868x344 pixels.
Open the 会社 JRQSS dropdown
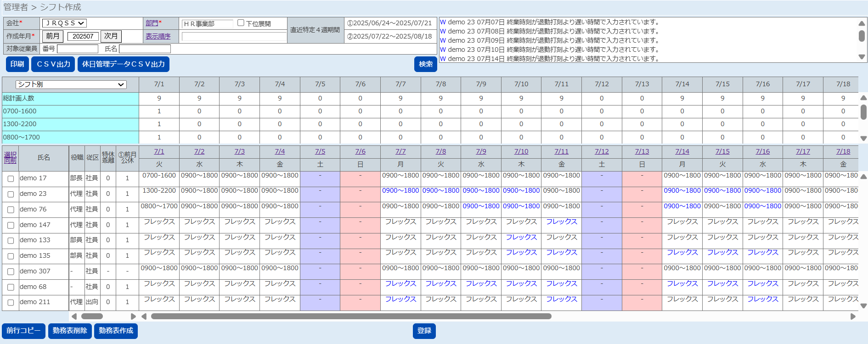(64, 23)
